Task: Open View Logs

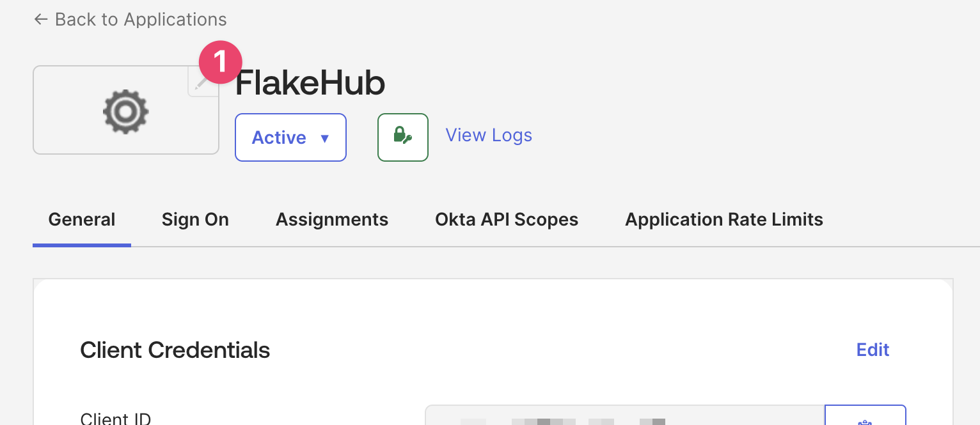Action: pyautogui.click(x=489, y=135)
